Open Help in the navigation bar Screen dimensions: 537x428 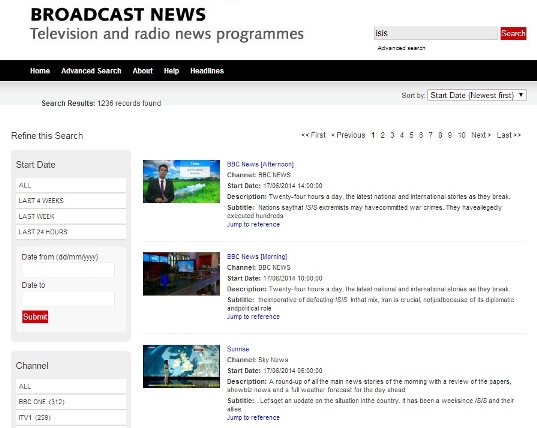171,71
